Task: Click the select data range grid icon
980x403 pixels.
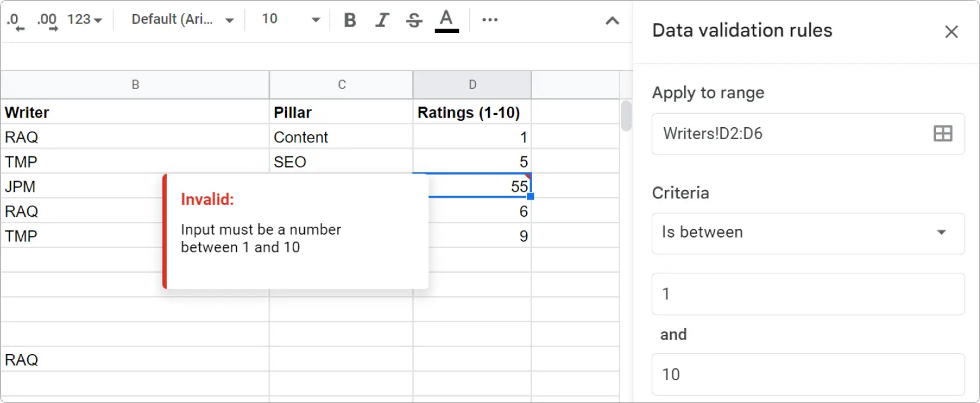Action: tap(942, 133)
